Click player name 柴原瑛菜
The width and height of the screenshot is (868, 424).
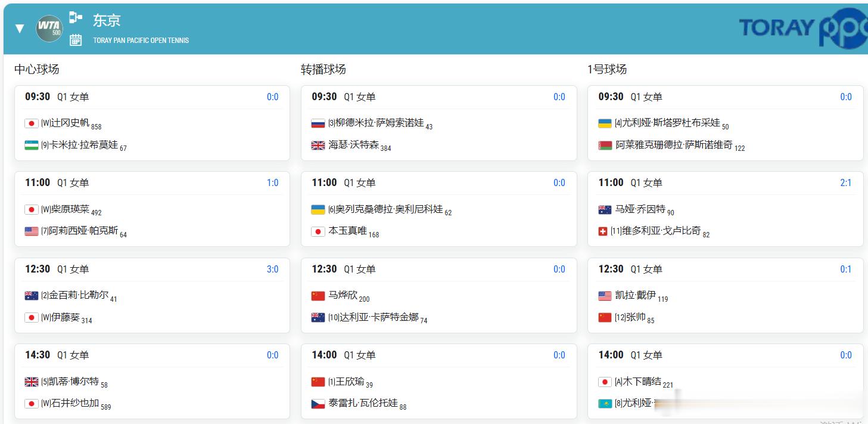click(x=70, y=209)
